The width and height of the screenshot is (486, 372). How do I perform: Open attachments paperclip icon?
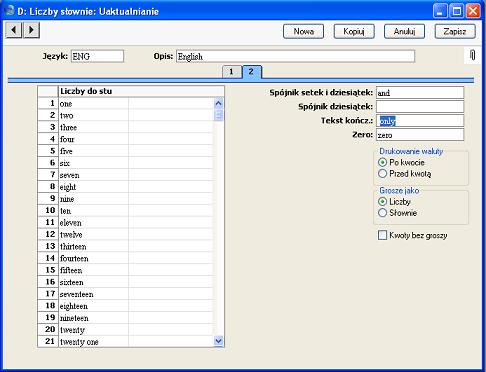pos(472,55)
